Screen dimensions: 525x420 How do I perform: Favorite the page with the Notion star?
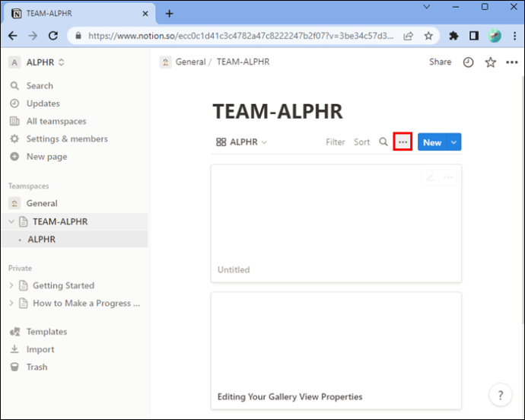(490, 62)
